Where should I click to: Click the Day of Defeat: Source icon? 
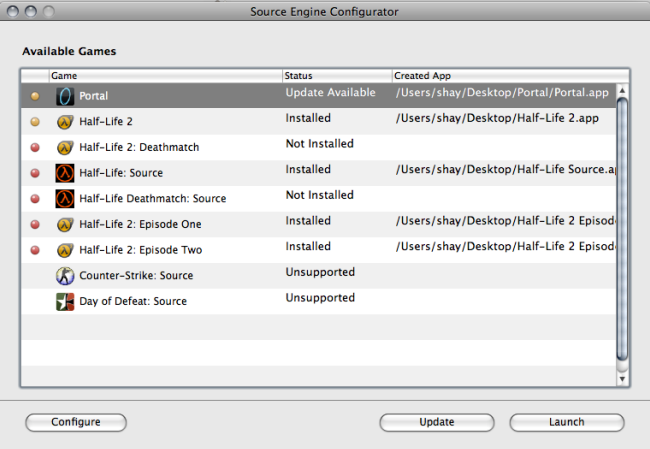(x=65, y=301)
